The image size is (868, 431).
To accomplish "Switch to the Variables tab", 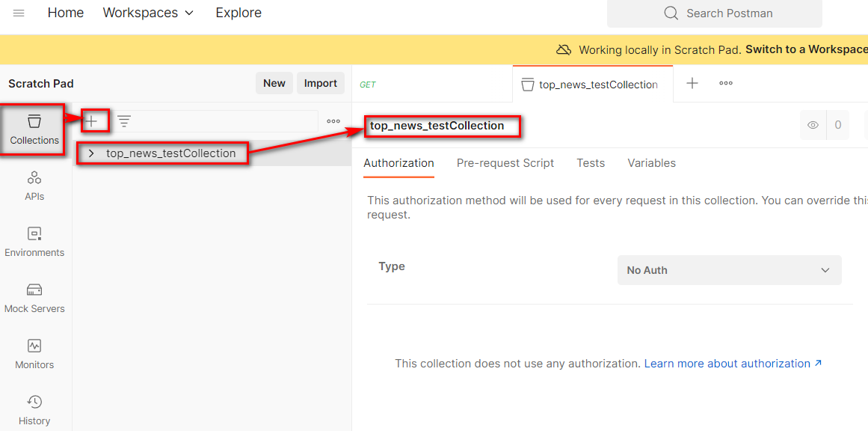I will coord(651,163).
